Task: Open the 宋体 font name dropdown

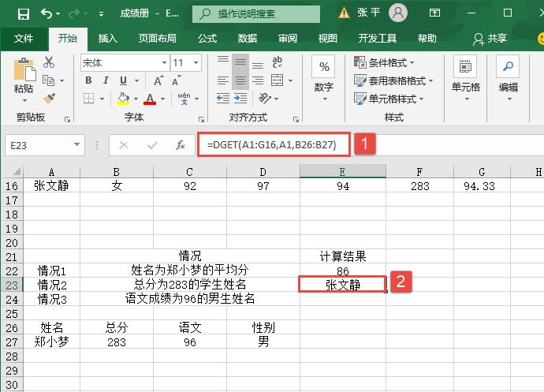Action: tap(164, 63)
